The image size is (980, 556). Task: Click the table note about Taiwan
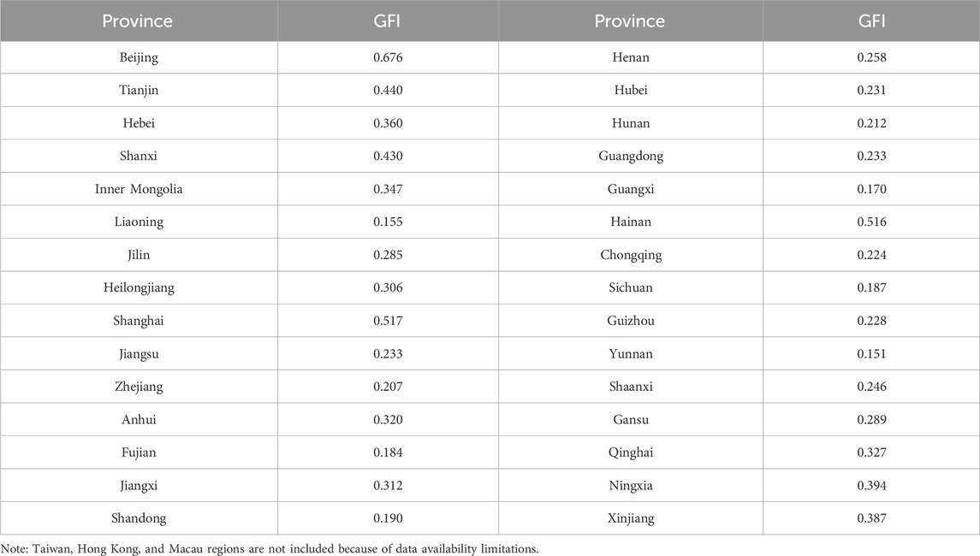(270, 547)
